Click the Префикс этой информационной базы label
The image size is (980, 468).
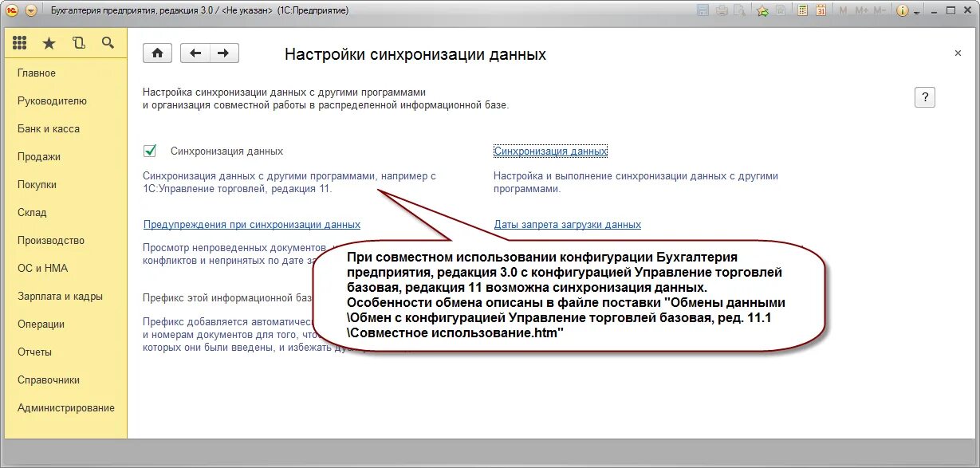click(227, 298)
